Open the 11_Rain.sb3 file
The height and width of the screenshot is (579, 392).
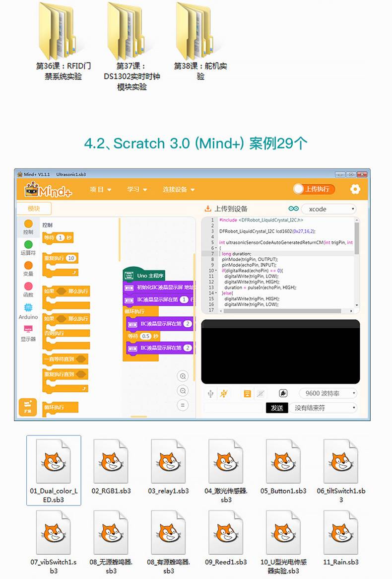341,538
